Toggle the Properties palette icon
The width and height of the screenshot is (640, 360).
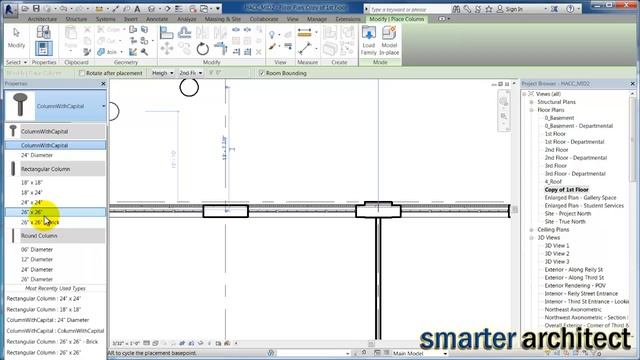43,49
